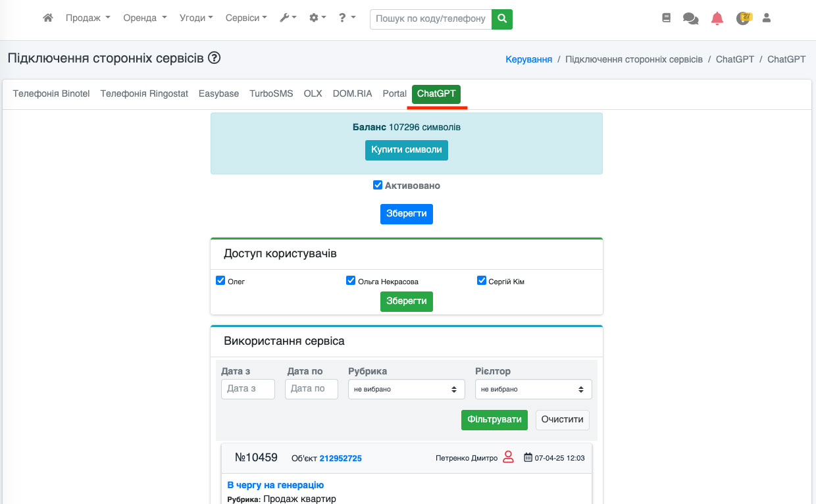Click the green search magnifier button
This screenshot has width=816, height=504.
point(502,19)
